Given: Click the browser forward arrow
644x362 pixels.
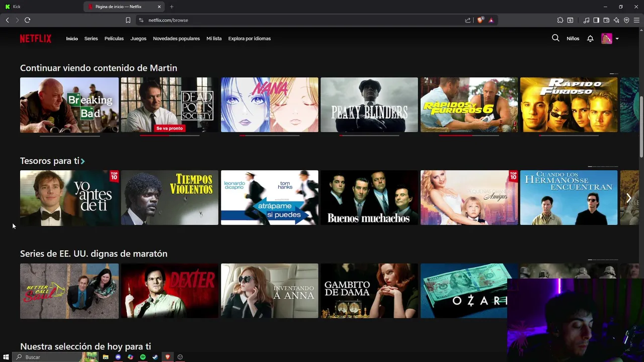Looking at the screenshot, I should 17,20.
